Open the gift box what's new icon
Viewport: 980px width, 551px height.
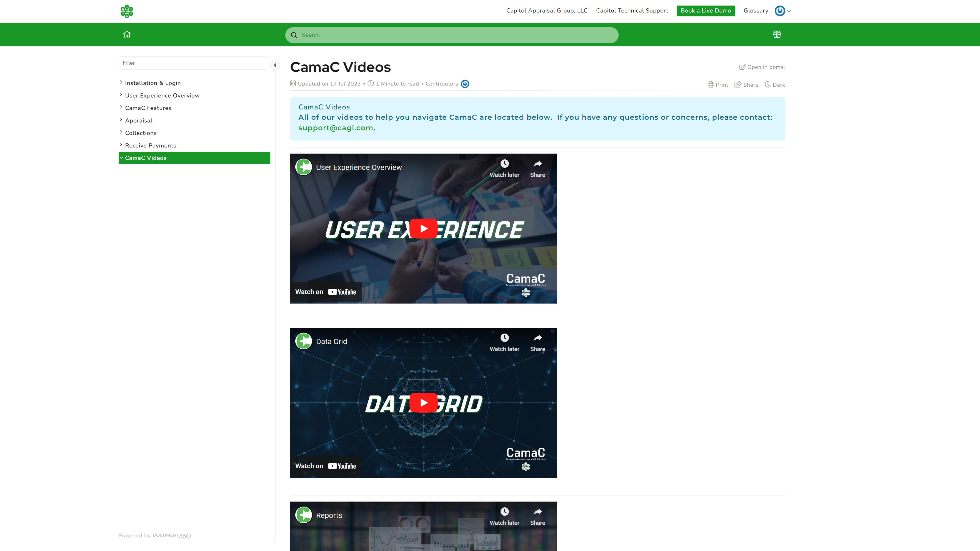(777, 34)
